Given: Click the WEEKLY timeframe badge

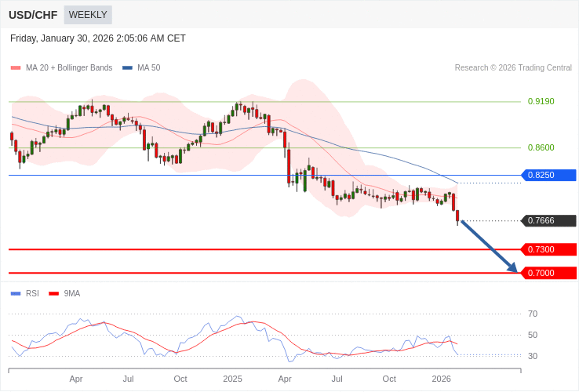Looking at the screenshot, I should point(88,15).
